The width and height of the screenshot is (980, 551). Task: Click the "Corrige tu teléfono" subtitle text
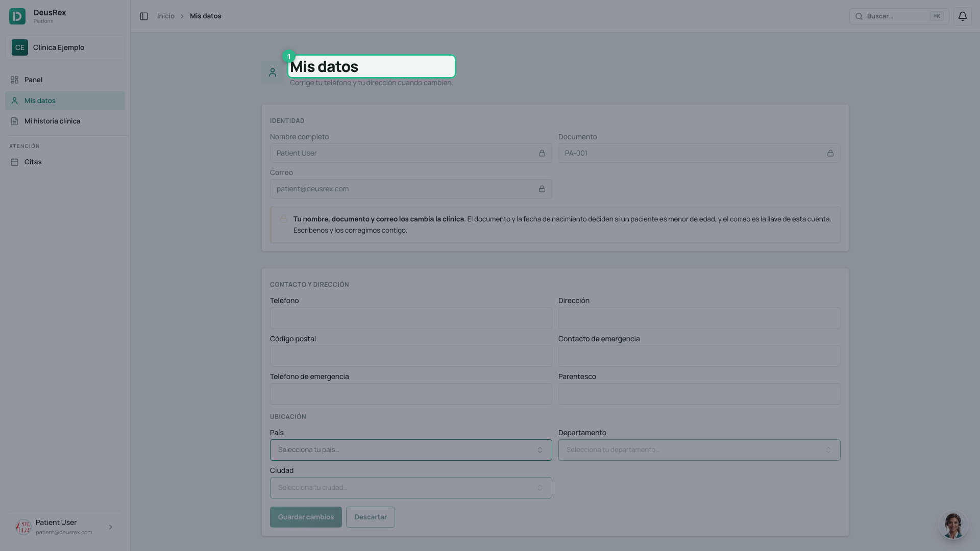371,83
